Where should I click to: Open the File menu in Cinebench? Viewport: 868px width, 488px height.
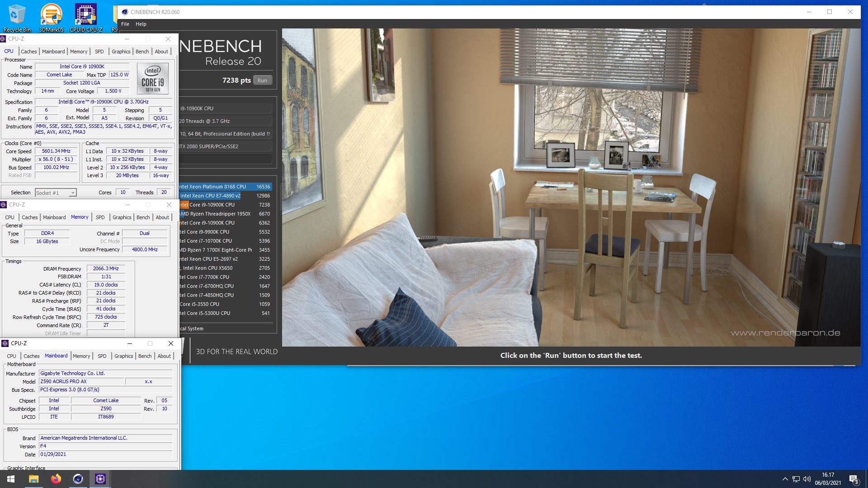[x=125, y=24]
